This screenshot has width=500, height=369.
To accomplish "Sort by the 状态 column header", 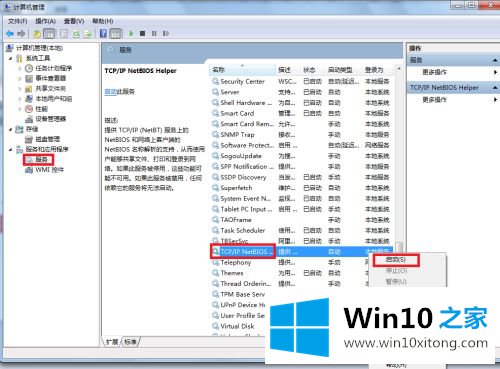I will point(313,70).
